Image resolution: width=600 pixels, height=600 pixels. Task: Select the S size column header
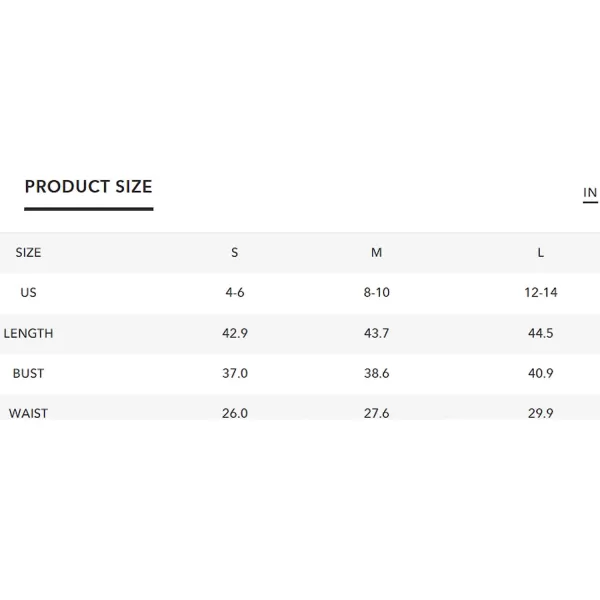(x=235, y=253)
